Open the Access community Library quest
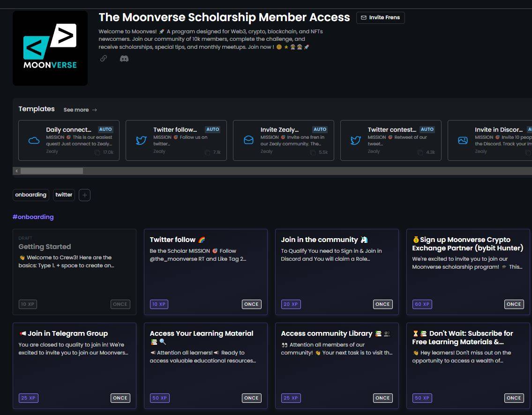 (x=337, y=365)
